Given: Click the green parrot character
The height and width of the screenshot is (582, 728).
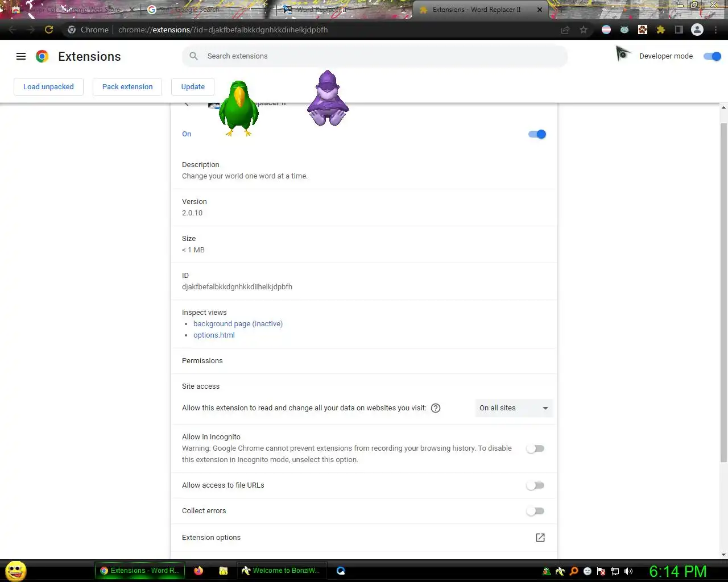Looking at the screenshot, I should coord(239,108).
